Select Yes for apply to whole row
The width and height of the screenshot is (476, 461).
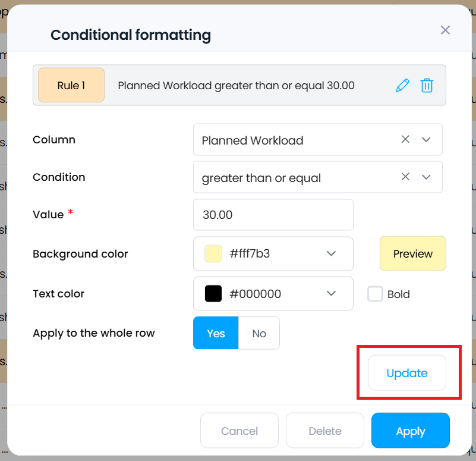click(216, 333)
